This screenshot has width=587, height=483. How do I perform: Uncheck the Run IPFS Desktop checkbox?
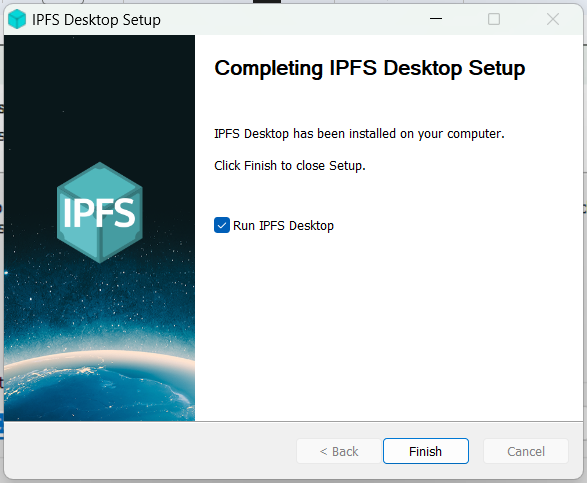(x=222, y=225)
